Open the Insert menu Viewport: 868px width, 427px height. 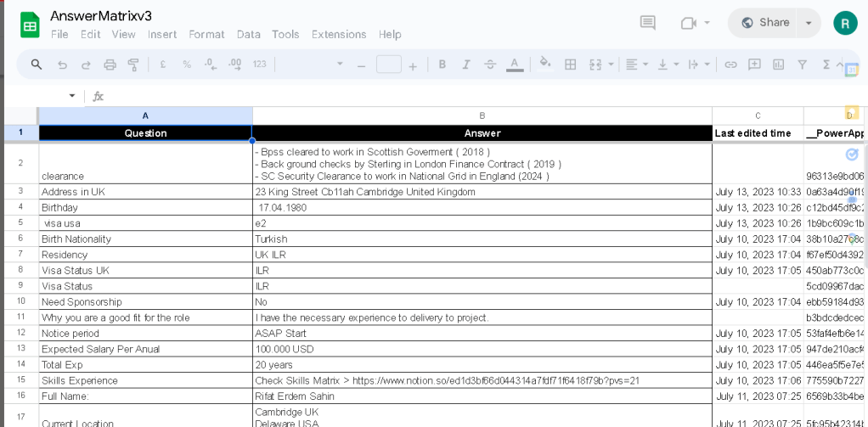click(x=162, y=34)
